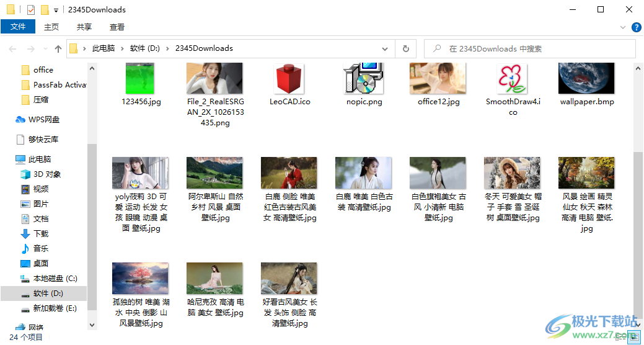This screenshot has width=644, height=345.
Task: Select 软件 (D:) drive in sidebar
Action: pyautogui.click(x=43, y=293)
